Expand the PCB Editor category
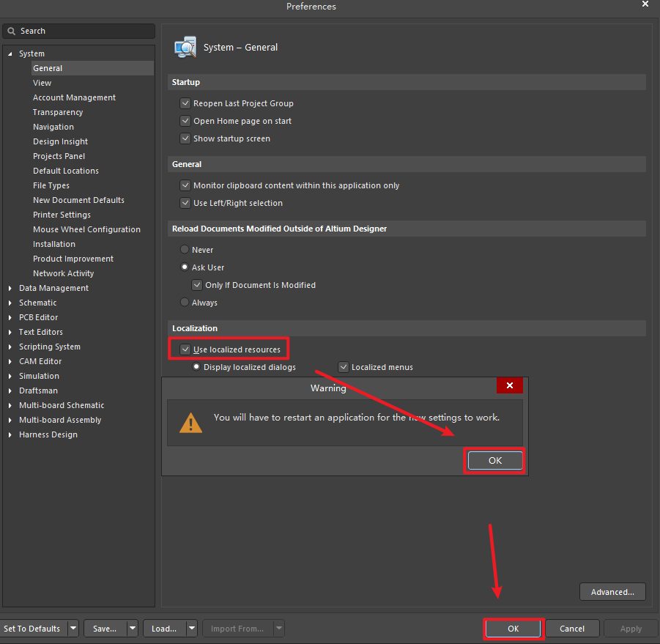Viewport: 660px width, 644px height. pyautogui.click(x=10, y=317)
